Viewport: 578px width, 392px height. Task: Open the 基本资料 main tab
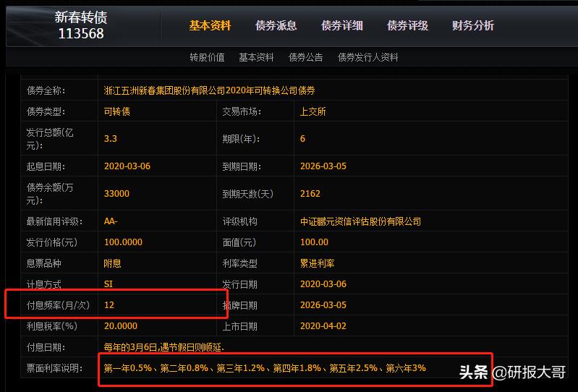click(210, 26)
